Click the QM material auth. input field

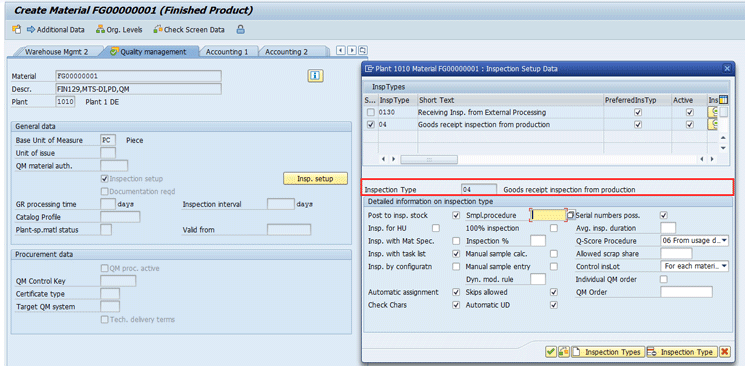(x=114, y=166)
